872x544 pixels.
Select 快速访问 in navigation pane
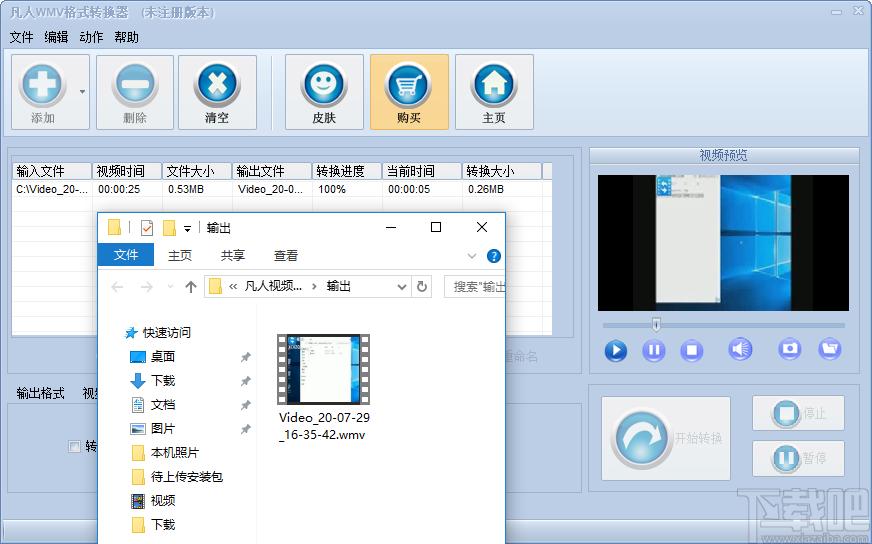pos(166,333)
